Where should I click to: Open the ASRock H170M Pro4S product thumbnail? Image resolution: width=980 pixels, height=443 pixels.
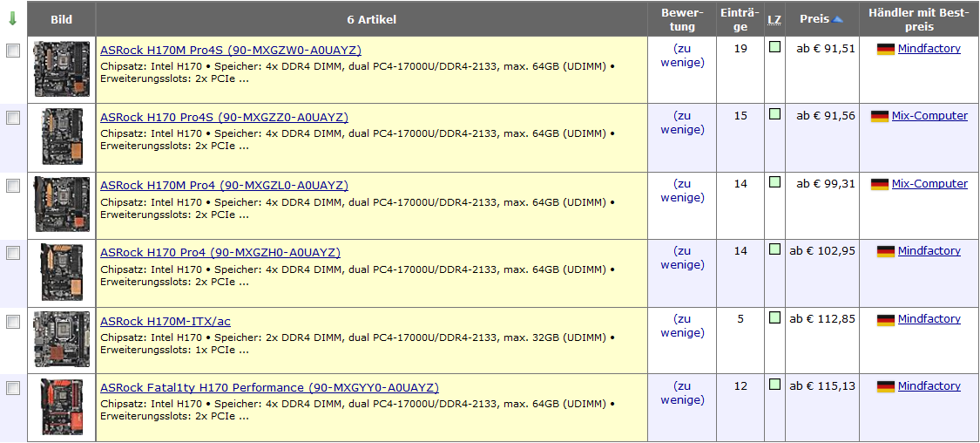(62, 69)
